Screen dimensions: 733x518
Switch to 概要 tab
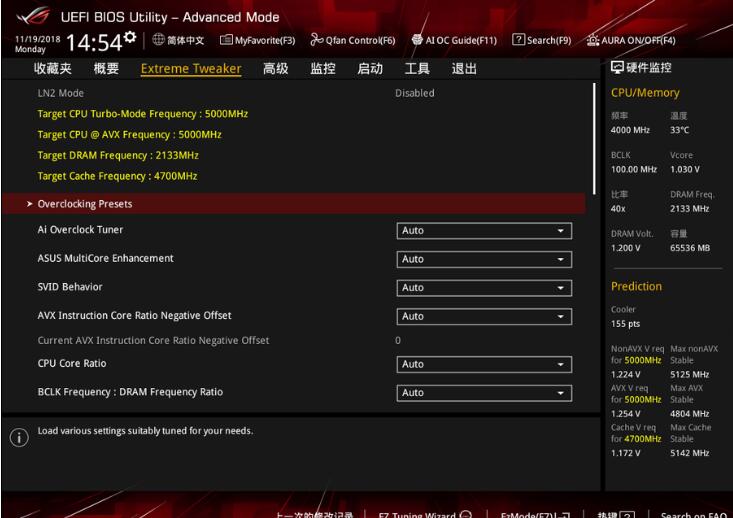(106, 69)
